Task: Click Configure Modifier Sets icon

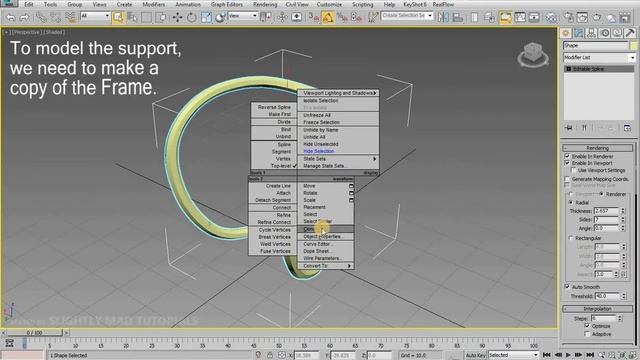Action: pos(627,128)
